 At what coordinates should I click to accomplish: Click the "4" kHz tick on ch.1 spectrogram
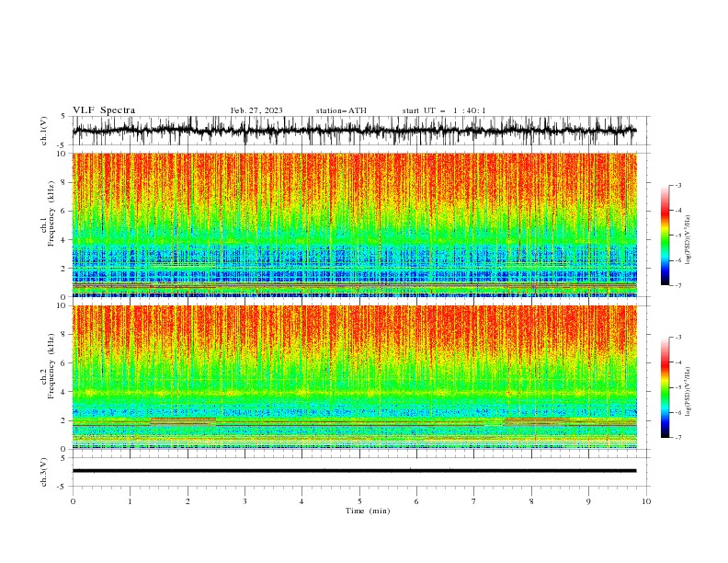64,240
